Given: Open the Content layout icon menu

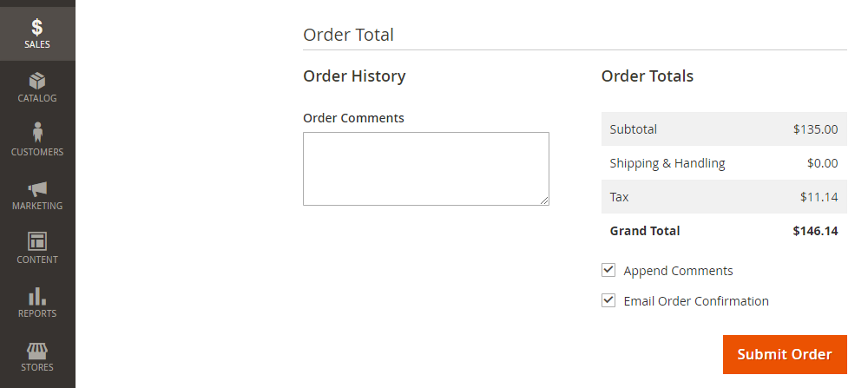Looking at the screenshot, I should click(37, 248).
